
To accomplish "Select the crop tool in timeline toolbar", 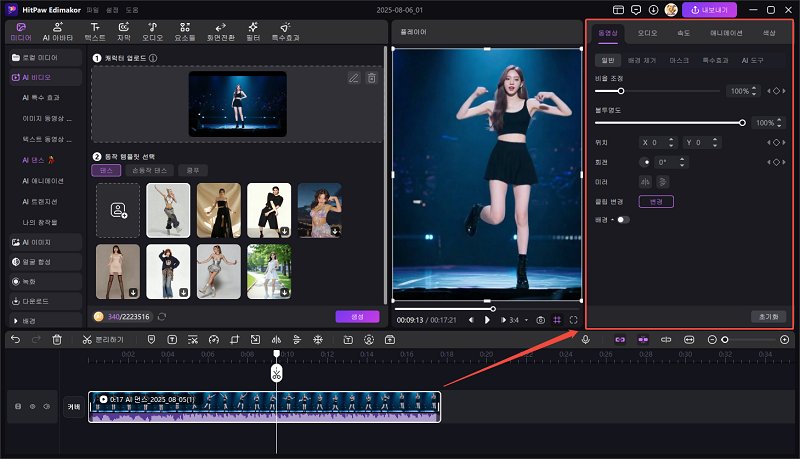I will (x=234, y=340).
